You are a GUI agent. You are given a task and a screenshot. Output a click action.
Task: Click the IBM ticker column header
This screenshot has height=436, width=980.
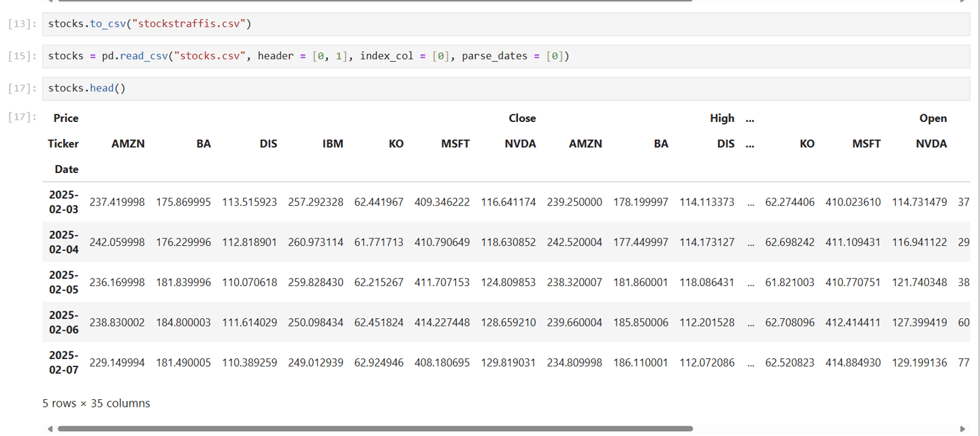pos(333,144)
